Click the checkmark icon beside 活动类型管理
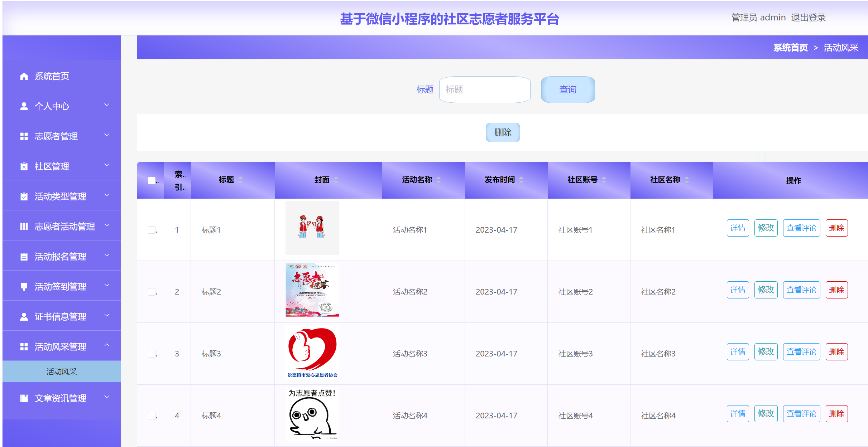The height and width of the screenshot is (447, 868). coord(24,196)
